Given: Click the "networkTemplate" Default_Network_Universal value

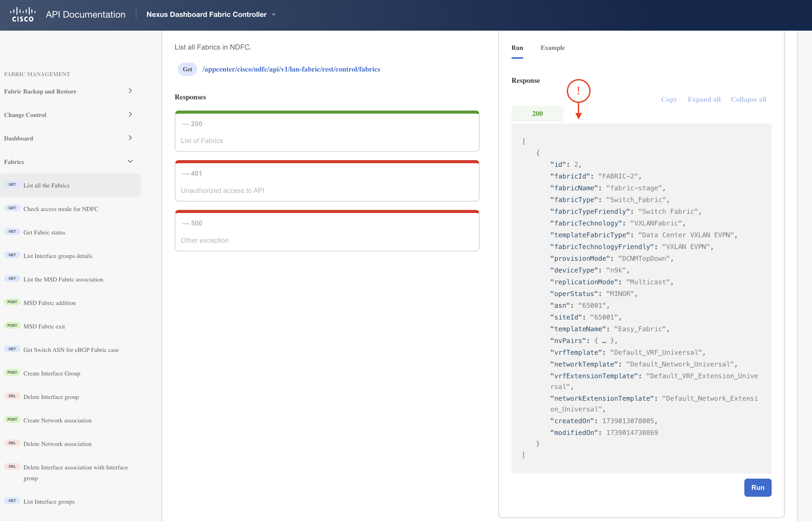Looking at the screenshot, I should [680, 364].
